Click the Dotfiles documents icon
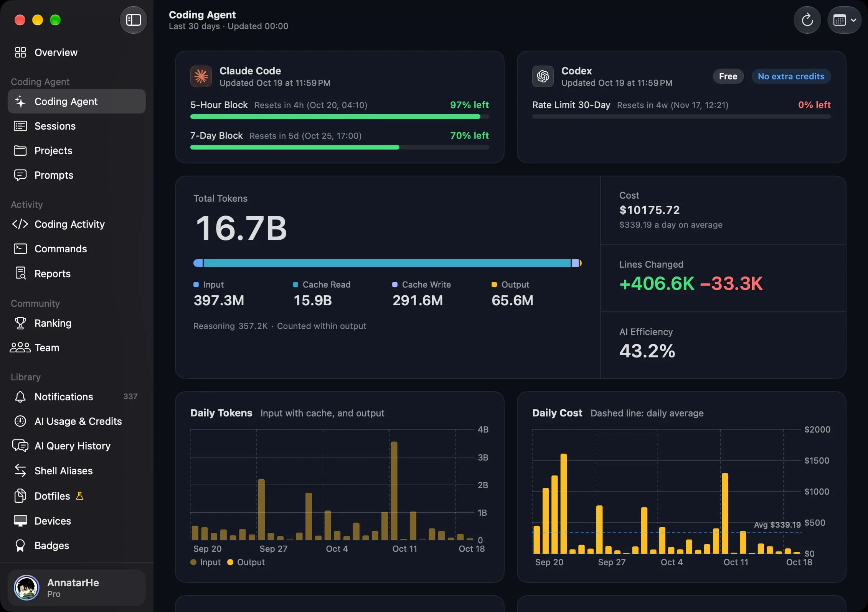The image size is (868, 612). (x=20, y=496)
